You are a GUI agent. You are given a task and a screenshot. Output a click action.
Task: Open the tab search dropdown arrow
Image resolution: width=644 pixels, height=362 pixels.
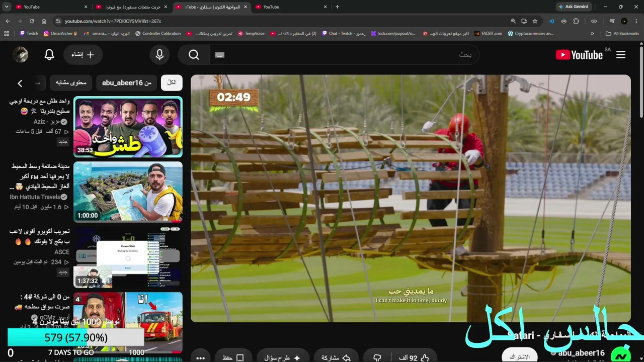[x=8, y=7]
